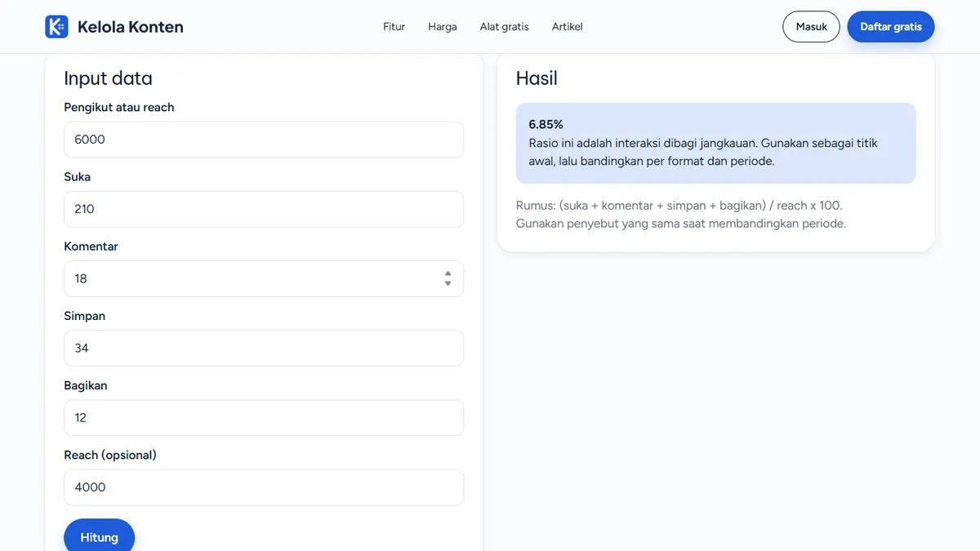Screen dimensions: 980x551
Task: Open the Artikel navigation link
Action: [568, 27]
